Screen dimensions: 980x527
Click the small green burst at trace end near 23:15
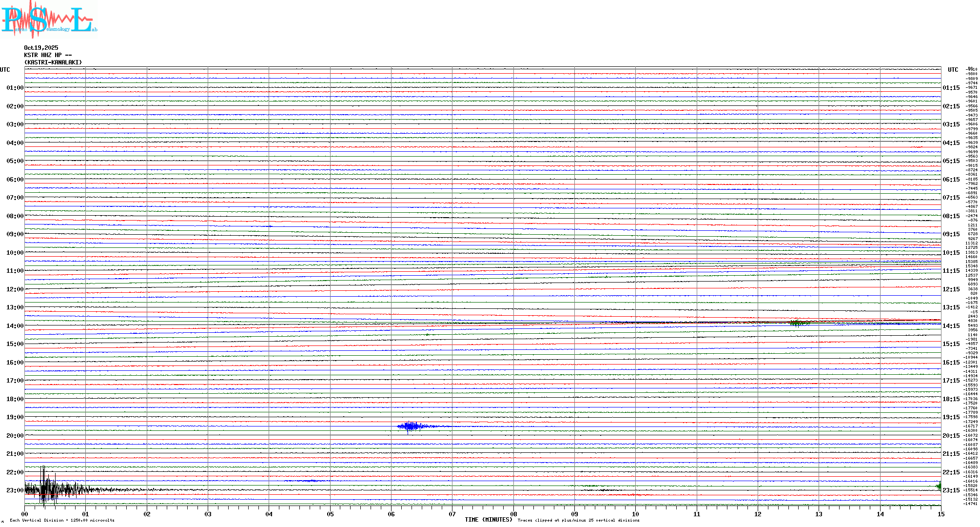pyautogui.click(x=939, y=486)
